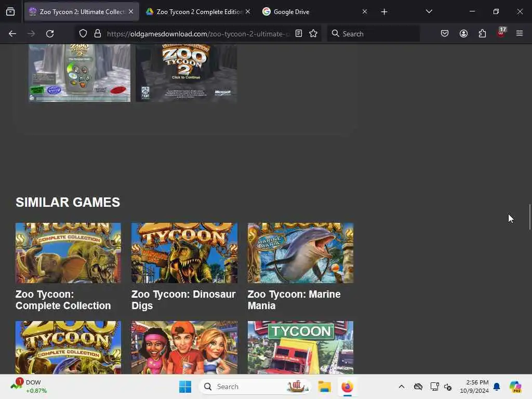Reload the current page

50,34
